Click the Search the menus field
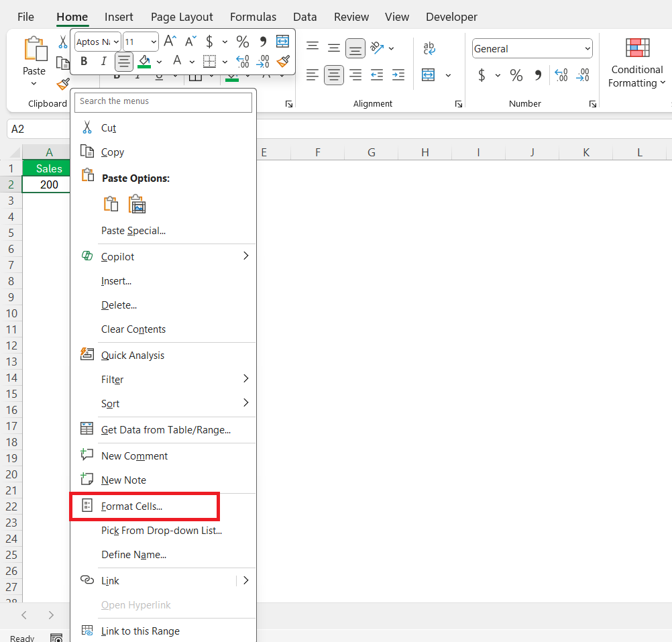The width and height of the screenshot is (672, 642). pyautogui.click(x=163, y=102)
